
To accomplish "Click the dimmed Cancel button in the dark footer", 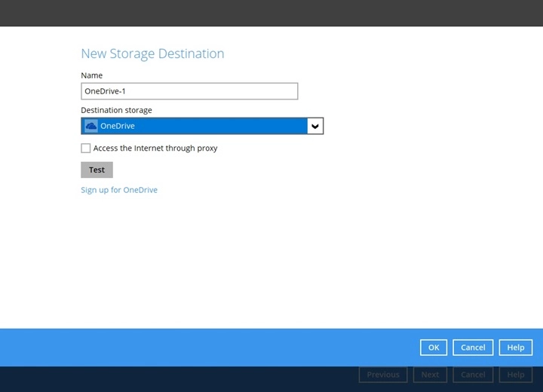I will [x=473, y=375].
